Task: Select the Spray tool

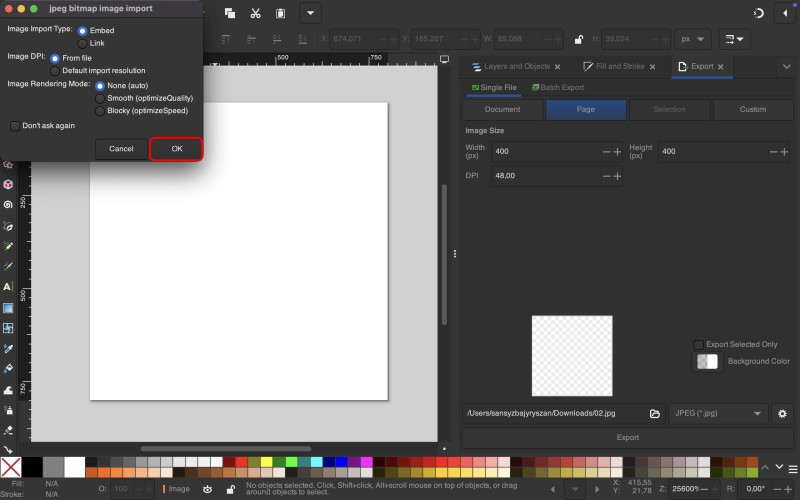Action: 8,410
